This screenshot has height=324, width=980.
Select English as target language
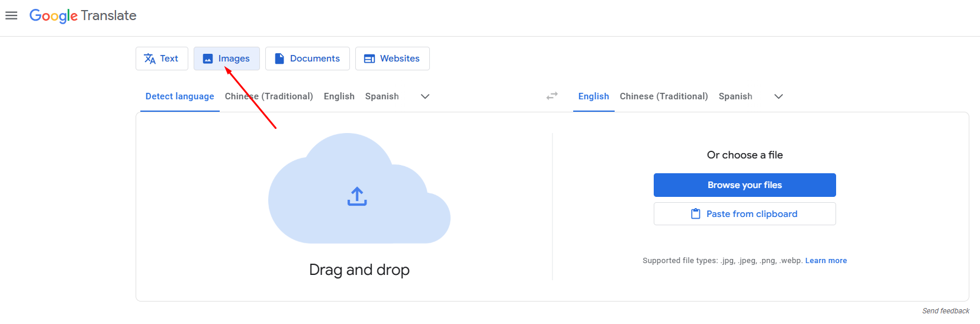pyautogui.click(x=593, y=96)
